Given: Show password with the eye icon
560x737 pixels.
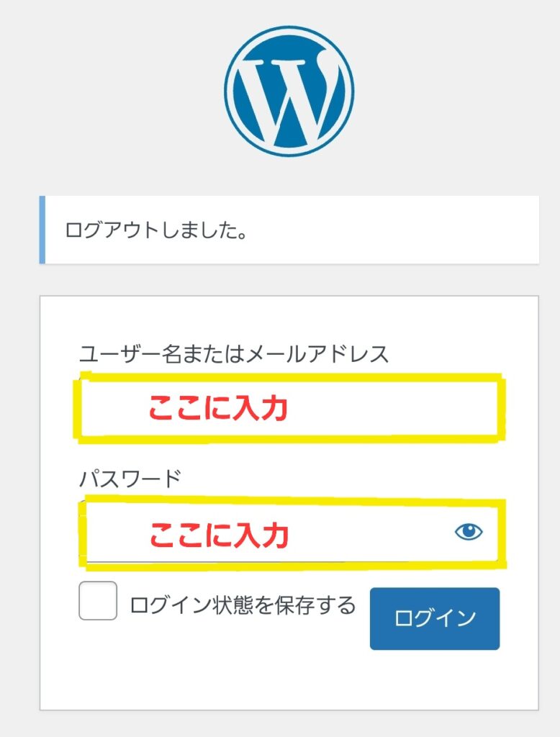Looking at the screenshot, I should pyautogui.click(x=469, y=532).
